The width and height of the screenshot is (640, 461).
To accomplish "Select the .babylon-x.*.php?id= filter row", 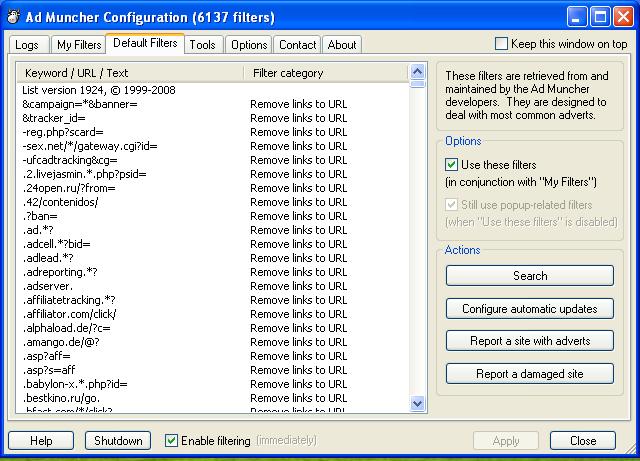I will (x=212, y=384).
